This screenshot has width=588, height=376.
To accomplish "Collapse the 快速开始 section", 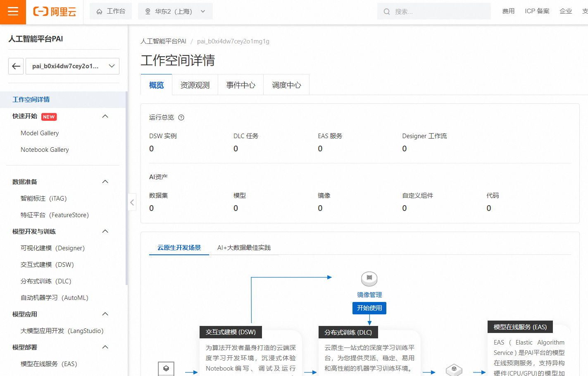I will click(105, 116).
